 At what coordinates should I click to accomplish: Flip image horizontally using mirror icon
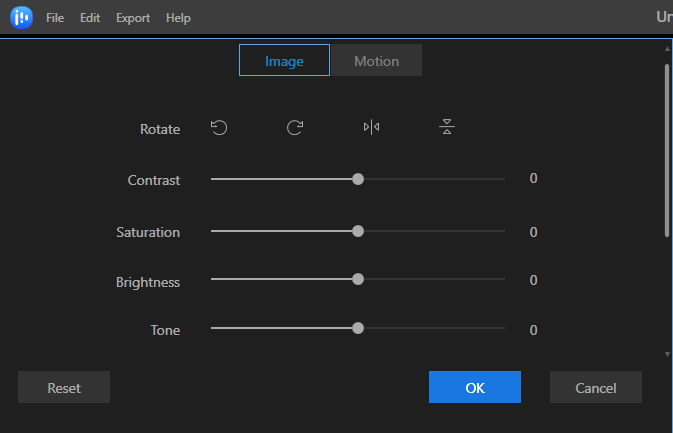[x=371, y=127]
